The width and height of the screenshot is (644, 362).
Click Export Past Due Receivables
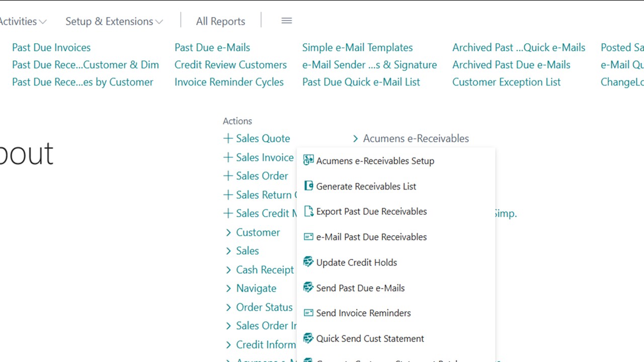pos(371,211)
